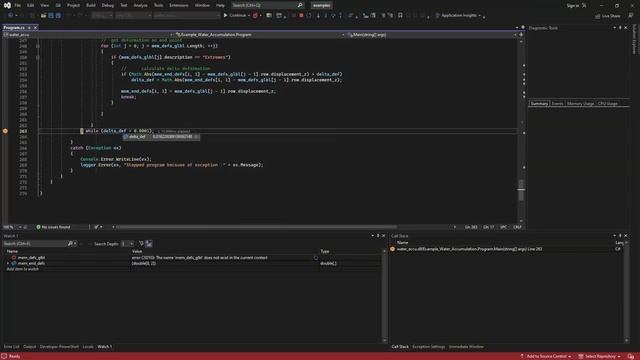Switch to the Immediate Window tab
Viewport: 640px width, 360px height.
466,347
